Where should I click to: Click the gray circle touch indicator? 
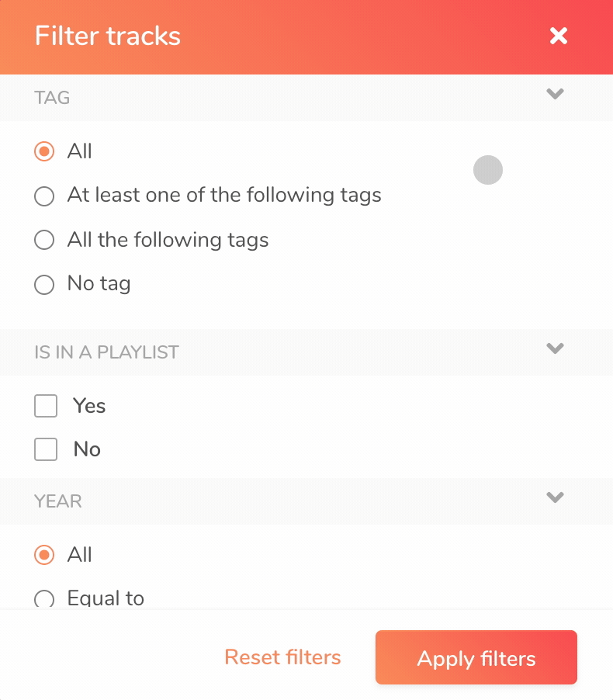[488, 170]
